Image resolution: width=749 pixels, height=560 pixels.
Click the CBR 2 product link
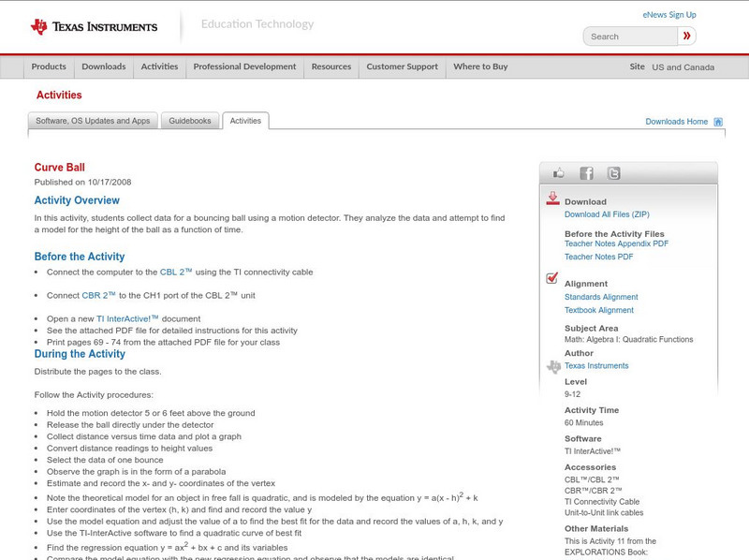coord(98,295)
